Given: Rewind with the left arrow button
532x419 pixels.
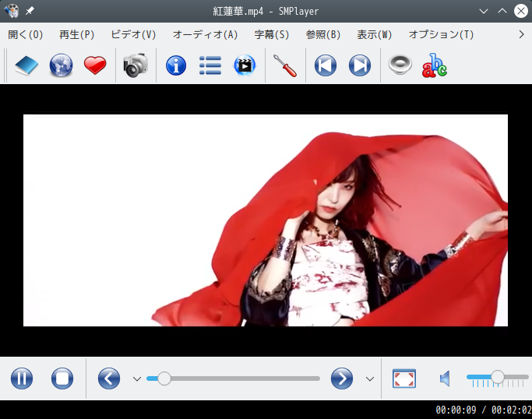Looking at the screenshot, I should point(109,379).
